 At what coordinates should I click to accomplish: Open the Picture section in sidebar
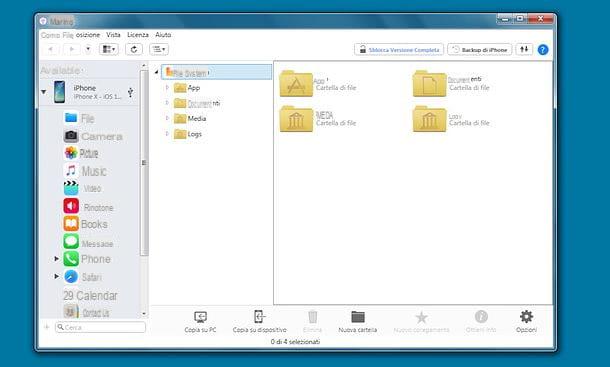coord(81,153)
